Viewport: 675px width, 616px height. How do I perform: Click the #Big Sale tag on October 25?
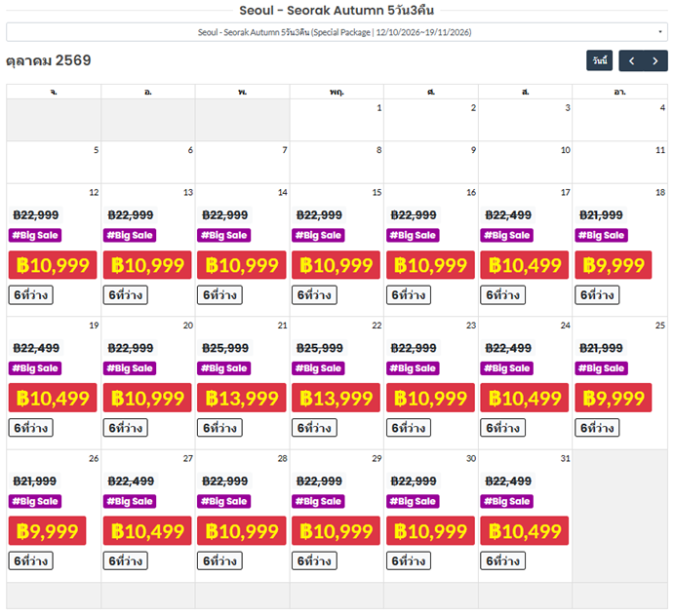602,368
